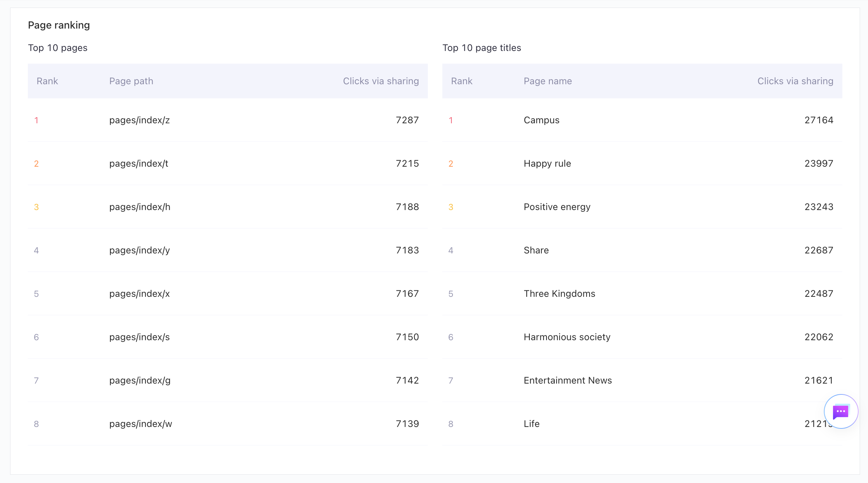
Task: Click the 23243 clicks value
Action: click(x=819, y=207)
